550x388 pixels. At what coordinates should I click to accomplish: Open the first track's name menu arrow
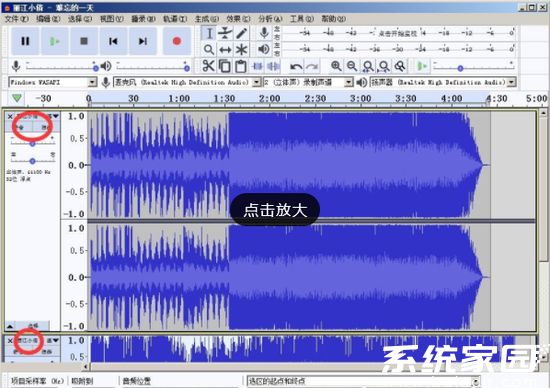54,116
